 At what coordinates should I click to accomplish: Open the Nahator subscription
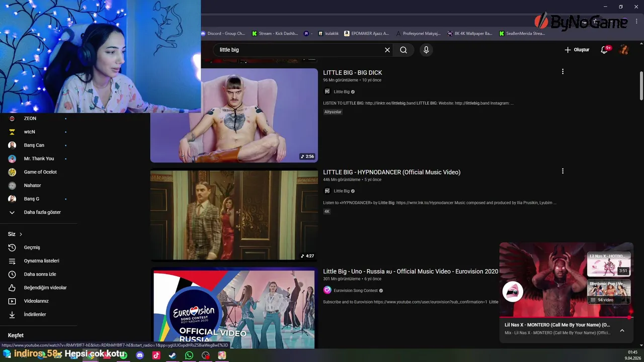tap(33, 186)
